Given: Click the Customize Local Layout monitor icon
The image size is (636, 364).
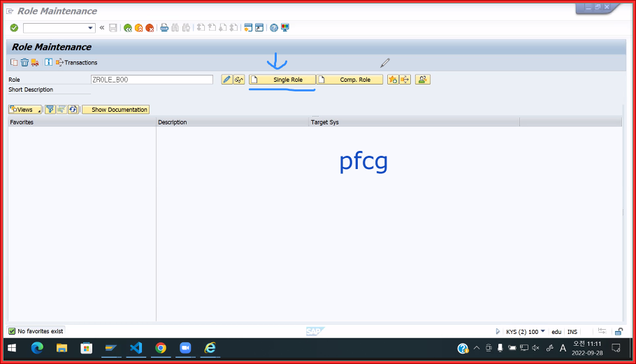Looking at the screenshot, I should click(285, 27).
